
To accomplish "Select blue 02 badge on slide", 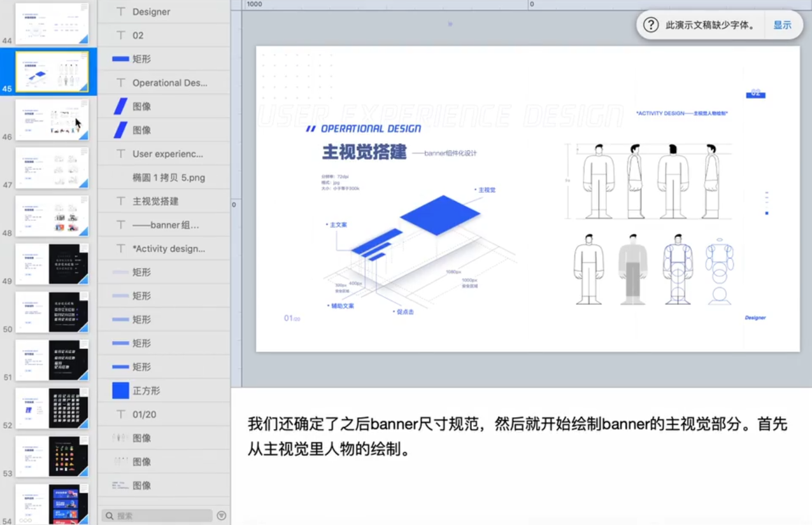I will click(x=755, y=94).
